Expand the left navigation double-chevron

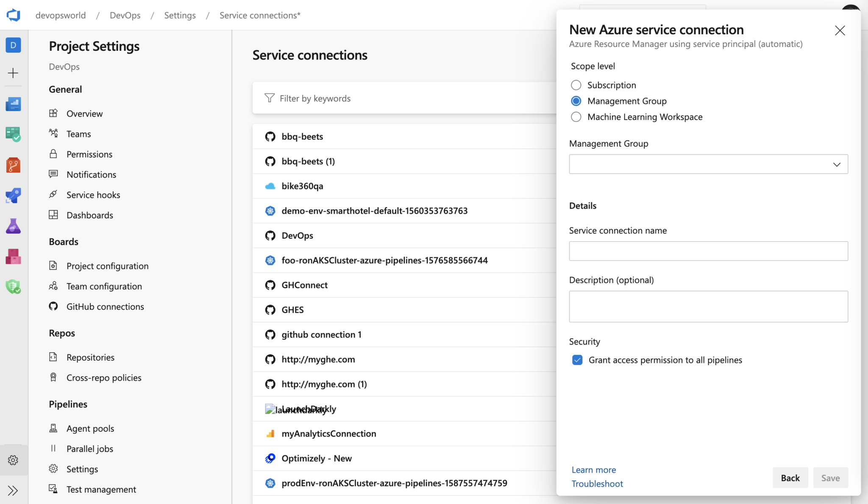[13, 490]
